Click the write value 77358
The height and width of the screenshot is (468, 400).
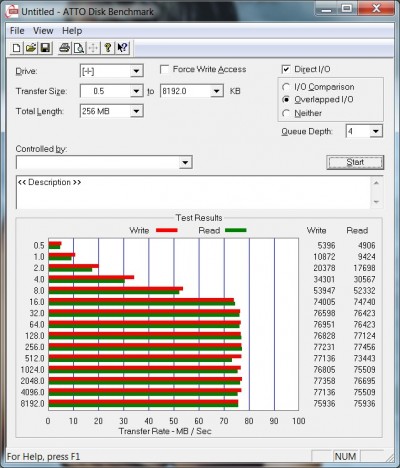click(x=324, y=381)
